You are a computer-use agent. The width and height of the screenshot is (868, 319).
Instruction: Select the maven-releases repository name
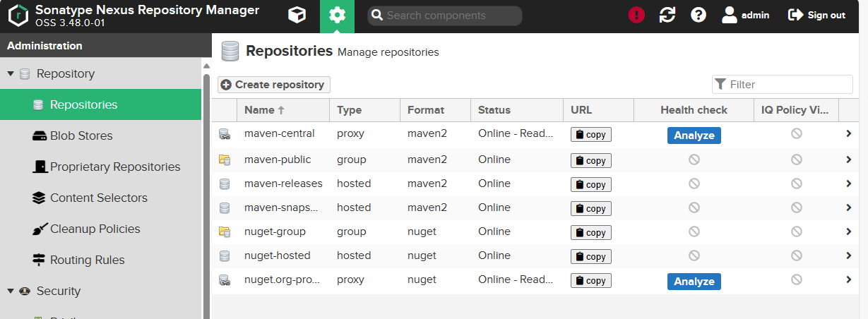point(283,183)
